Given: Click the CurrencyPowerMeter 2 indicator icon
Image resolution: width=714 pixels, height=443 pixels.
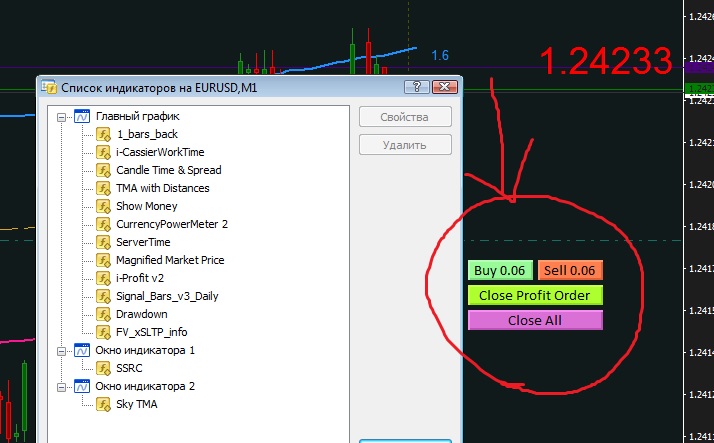Looking at the screenshot, I should [103, 224].
